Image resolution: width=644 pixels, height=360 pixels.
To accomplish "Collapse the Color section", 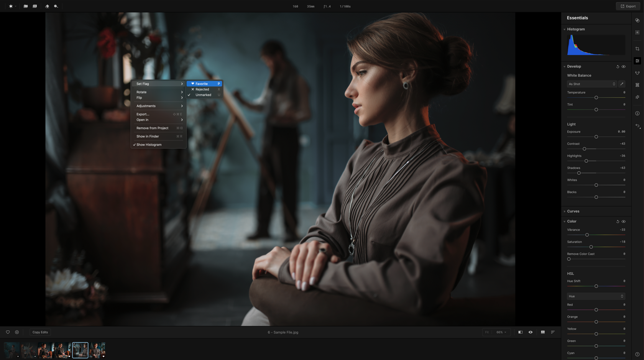I will pyautogui.click(x=572, y=221).
